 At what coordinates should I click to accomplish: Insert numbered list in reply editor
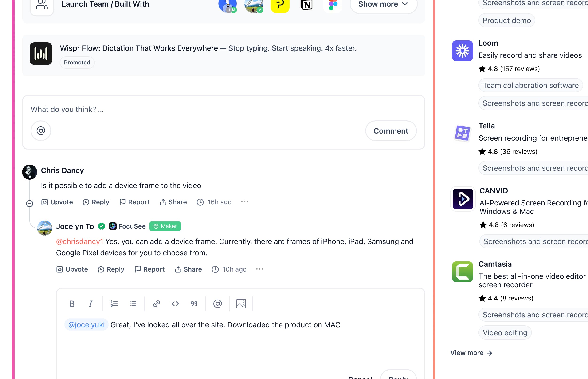coord(114,304)
